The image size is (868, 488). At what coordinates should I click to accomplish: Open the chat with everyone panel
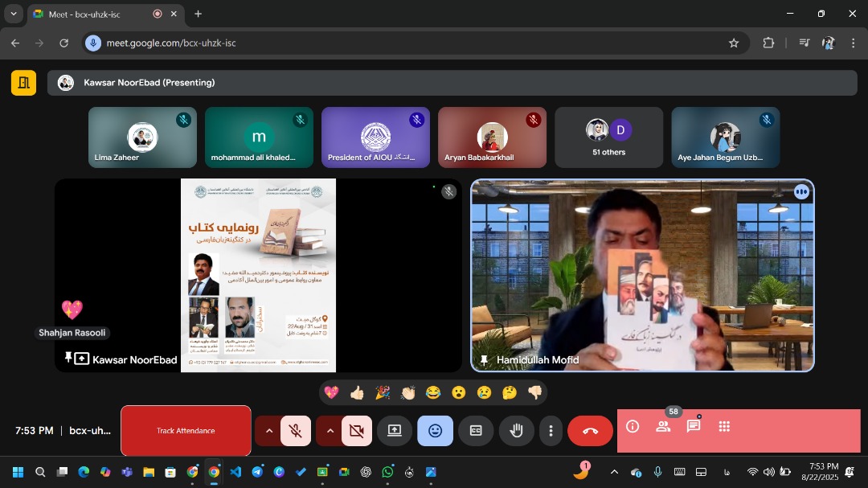pos(694,427)
